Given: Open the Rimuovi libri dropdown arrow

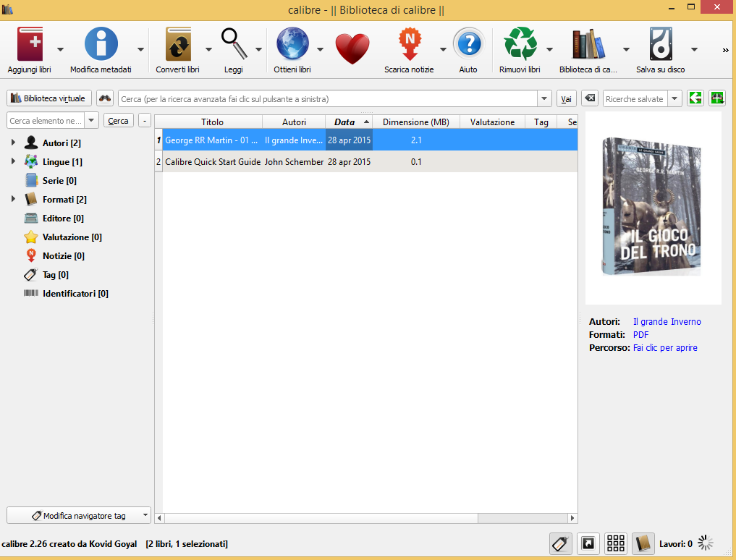Looking at the screenshot, I should click(549, 49).
